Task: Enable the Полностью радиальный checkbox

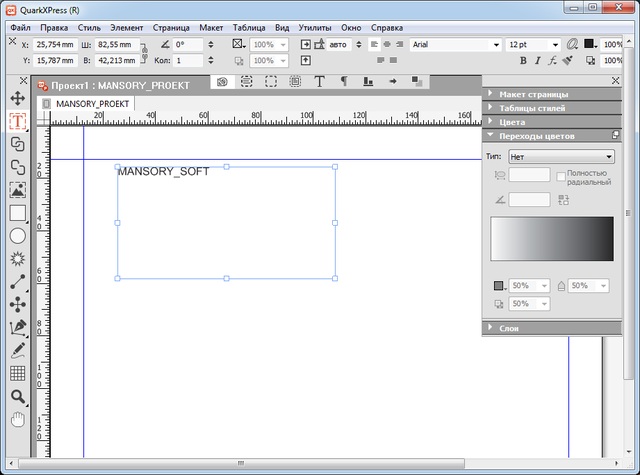Action: point(561,175)
